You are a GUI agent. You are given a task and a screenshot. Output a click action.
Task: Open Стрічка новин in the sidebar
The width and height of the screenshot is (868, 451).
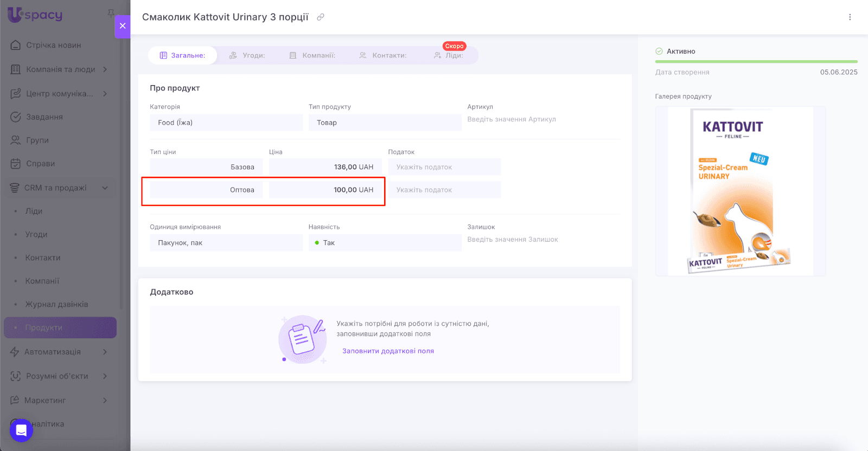[53, 45]
